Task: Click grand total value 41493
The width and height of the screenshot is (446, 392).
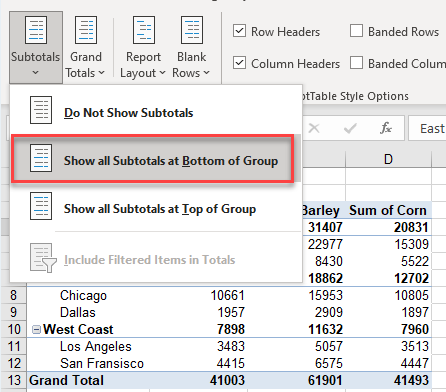Action: (412, 380)
